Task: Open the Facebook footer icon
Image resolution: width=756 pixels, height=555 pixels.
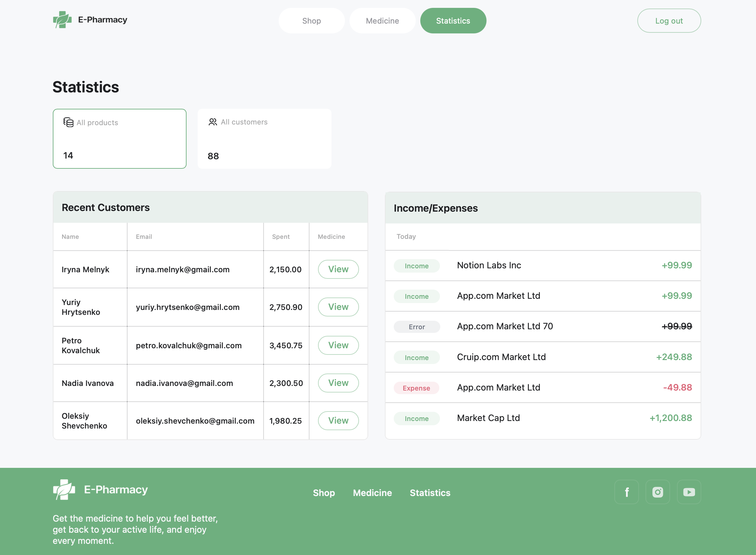Action: (627, 492)
